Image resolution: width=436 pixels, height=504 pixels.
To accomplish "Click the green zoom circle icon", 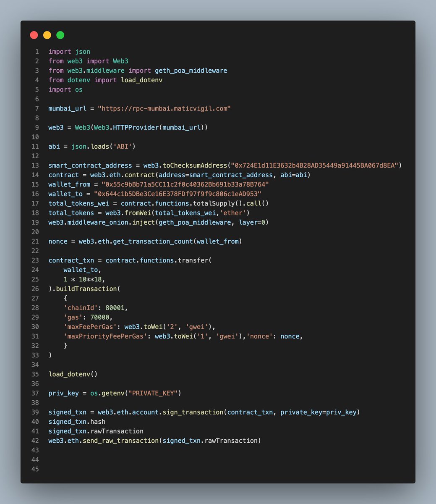I will coord(60,35).
